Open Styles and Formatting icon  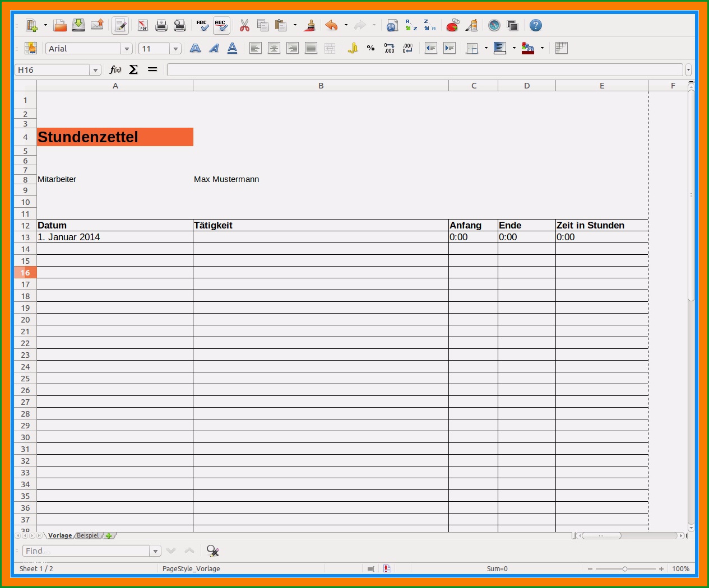(31, 48)
